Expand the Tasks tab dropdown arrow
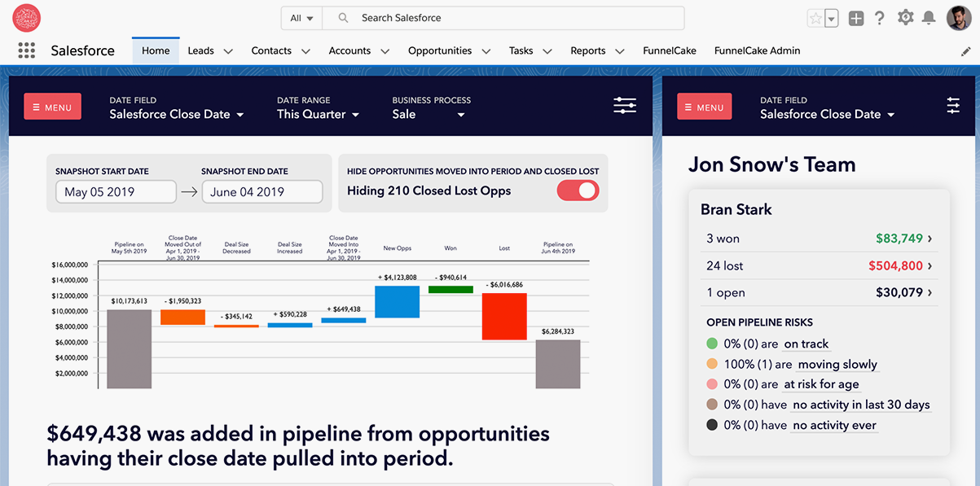980x486 pixels. (548, 51)
